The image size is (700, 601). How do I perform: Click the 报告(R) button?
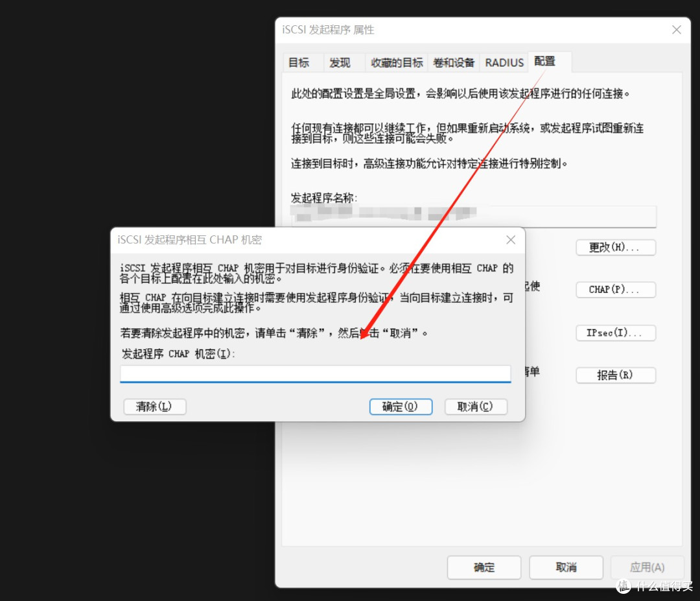click(x=616, y=375)
